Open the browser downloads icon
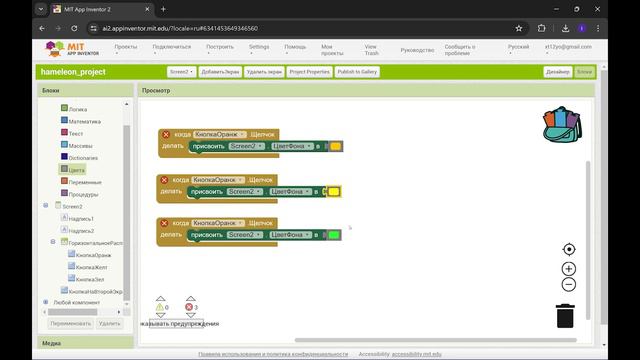 (565, 28)
